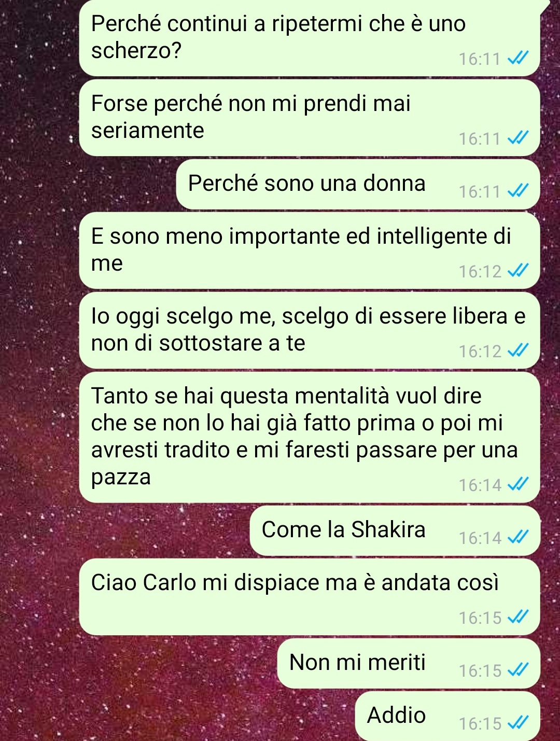Select the 'E sono meno importante' message

tap(310, 250)
